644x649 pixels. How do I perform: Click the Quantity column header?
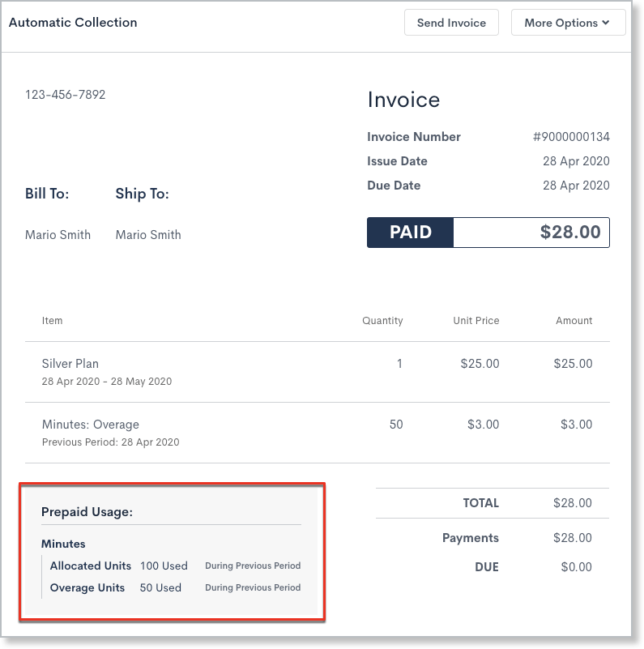382,321
